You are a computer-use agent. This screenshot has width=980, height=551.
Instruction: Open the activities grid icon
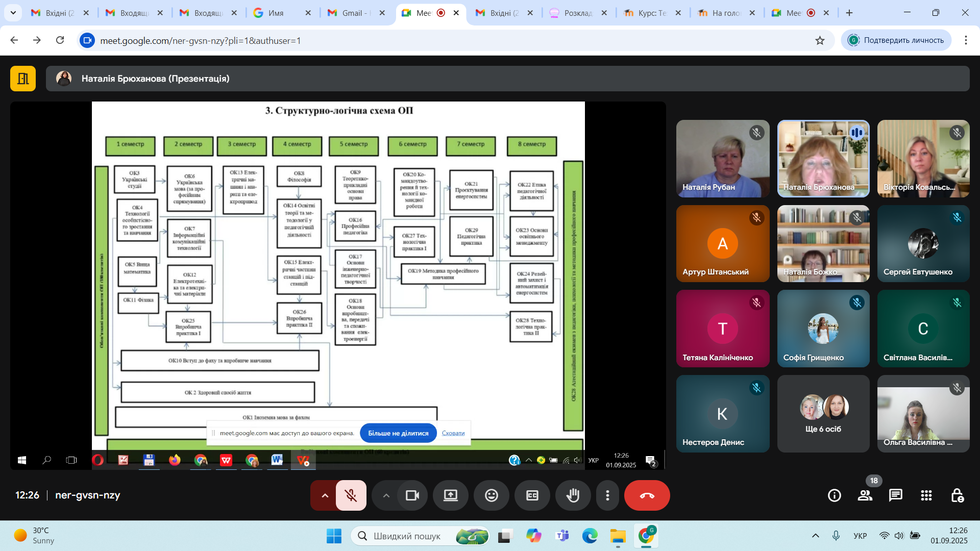(926, 495)
